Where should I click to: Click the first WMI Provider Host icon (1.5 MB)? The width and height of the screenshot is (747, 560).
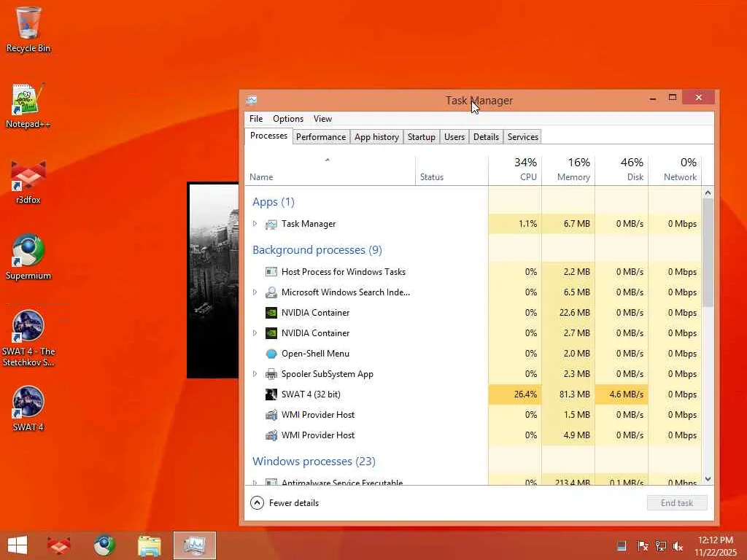point(271,415)
